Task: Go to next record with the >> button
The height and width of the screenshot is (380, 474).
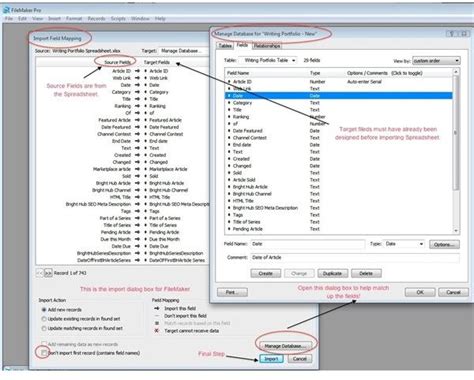Action: (48, 273)
